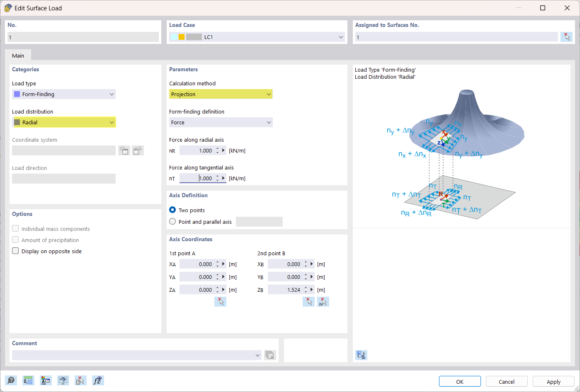580x392 pixels.
Task: Click the nR force value field
Action: point(197,150)
